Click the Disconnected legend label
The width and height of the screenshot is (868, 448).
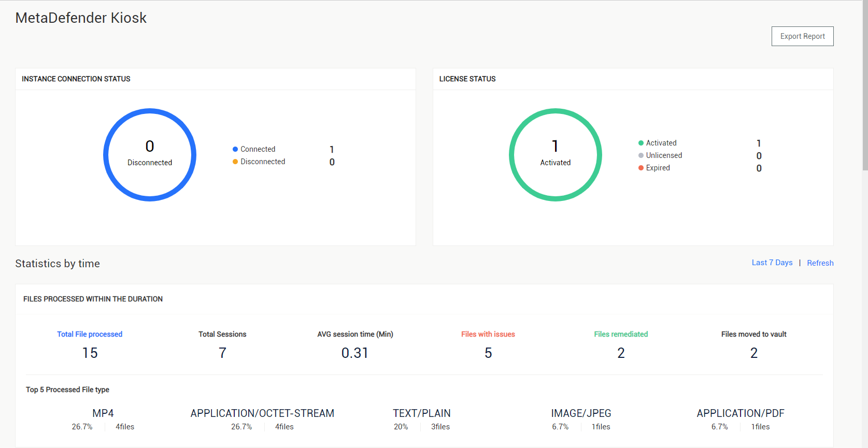point(263,162)
